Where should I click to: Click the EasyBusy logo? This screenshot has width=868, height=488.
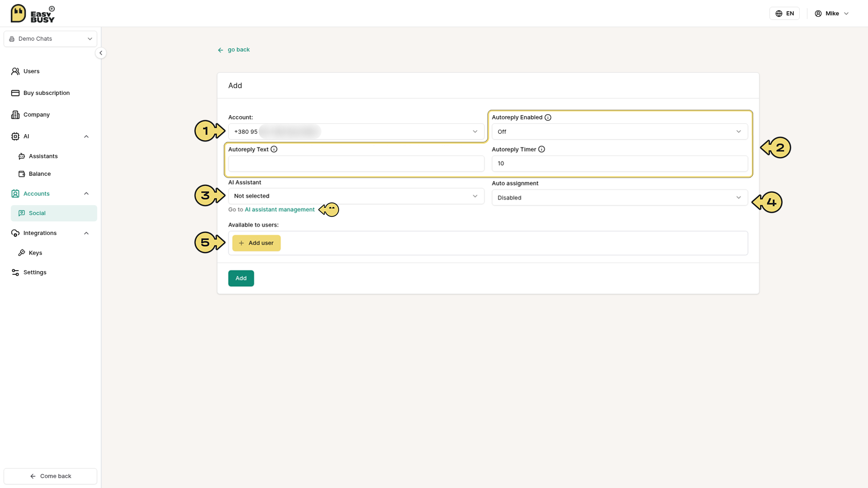[x=33, y=14]
